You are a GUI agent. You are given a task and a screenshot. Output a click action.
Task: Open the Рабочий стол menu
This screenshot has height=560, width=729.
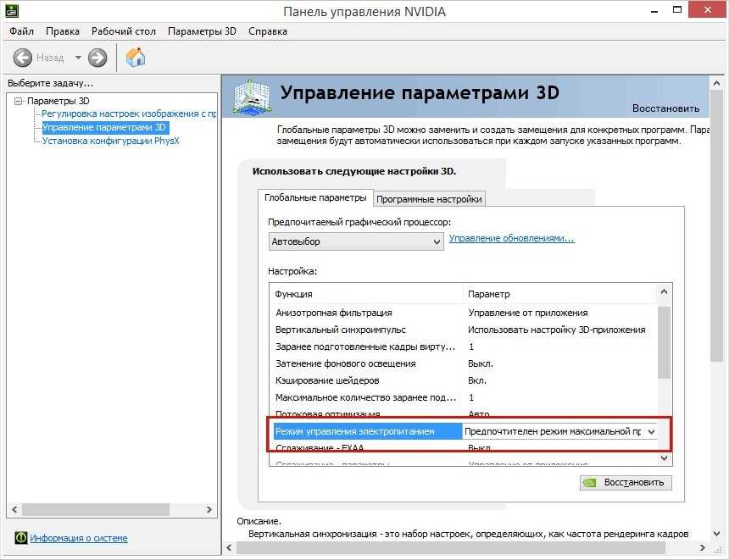tap(123, 31)
